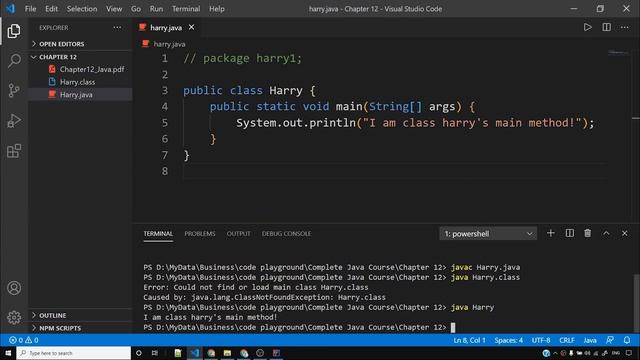Screen dimensions: 640x360
Task: Click the Windows taskbar search box
Action: pos(73,353)
